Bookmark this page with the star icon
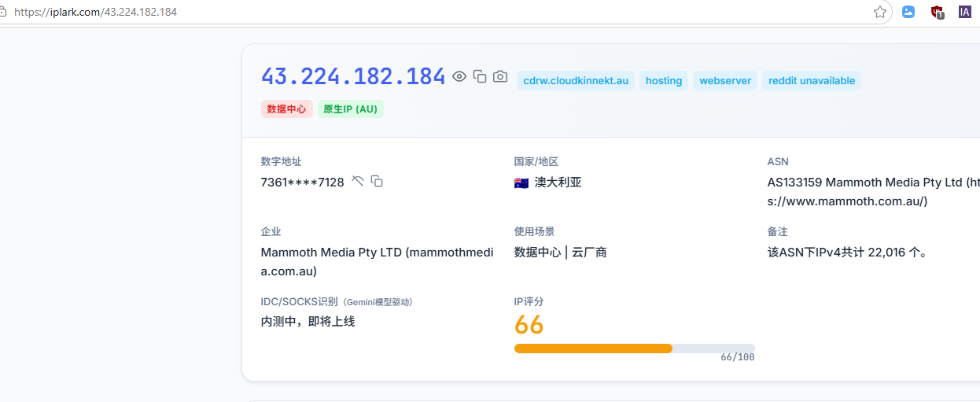Screen dimensions: 980x402 coord(880,12)
